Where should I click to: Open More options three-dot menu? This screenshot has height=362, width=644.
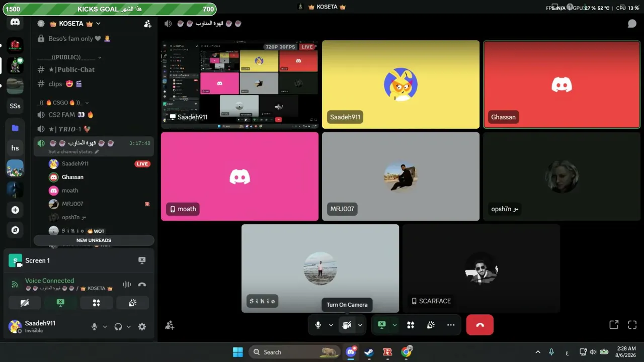[x=451, y=325]
